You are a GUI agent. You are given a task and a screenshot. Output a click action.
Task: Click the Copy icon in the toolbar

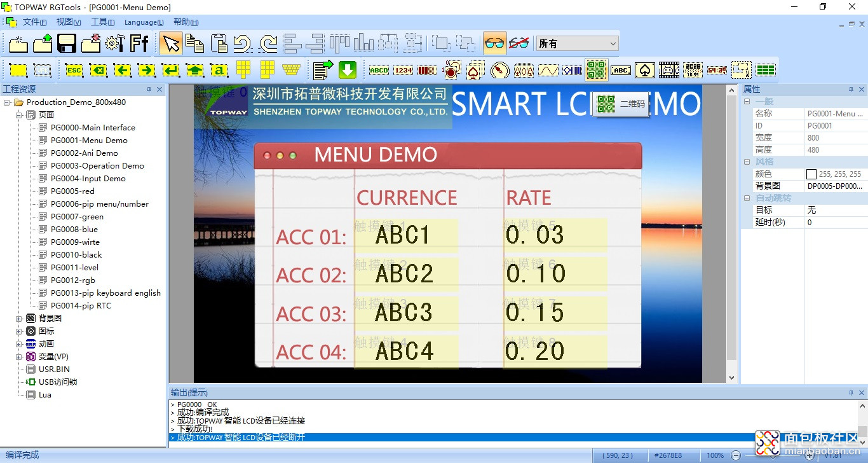[x=194, y=43]
